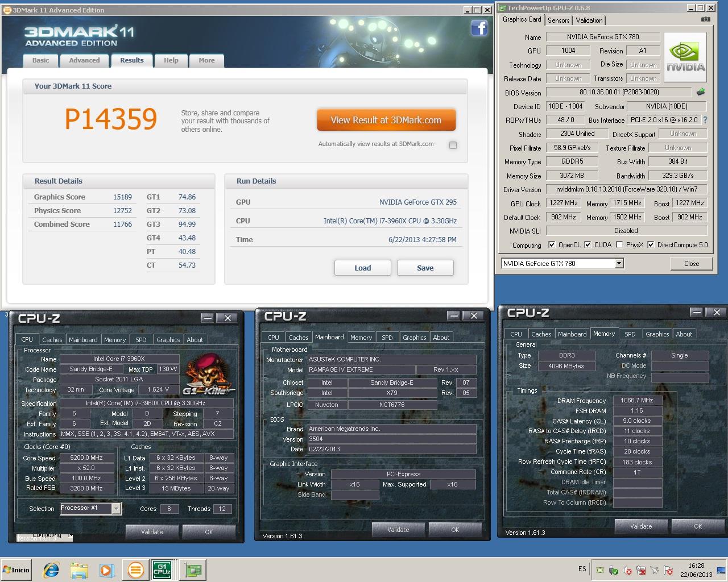This screenshot has height=582, width=728.
Task: Toggle the OpenCL checkbox in GPU-Z
Action: pyautogui.click(x=551, y=245)
